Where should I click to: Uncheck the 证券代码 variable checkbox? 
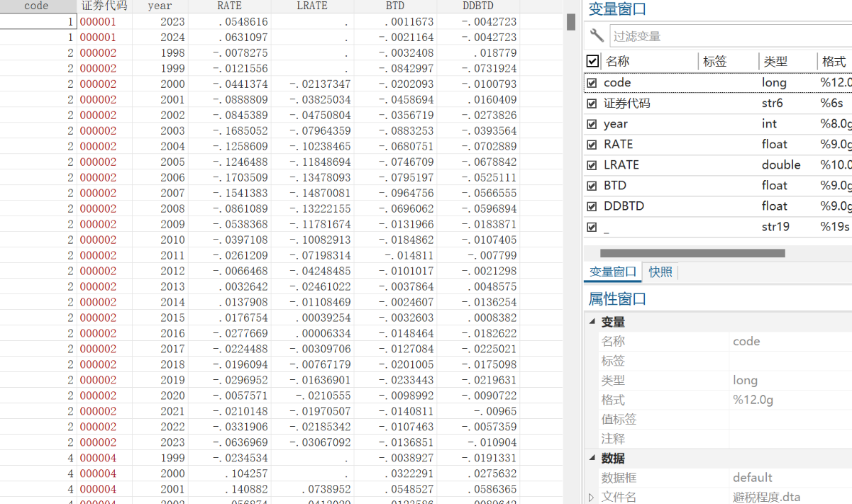pyautogui.click(x=592, y=103)
